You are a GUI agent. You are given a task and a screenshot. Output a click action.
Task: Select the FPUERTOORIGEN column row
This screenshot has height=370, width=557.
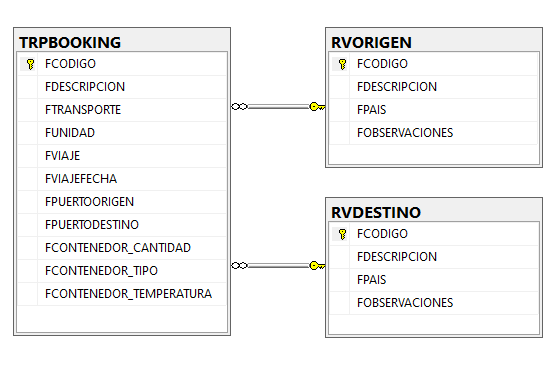click(x=122, y=202)
